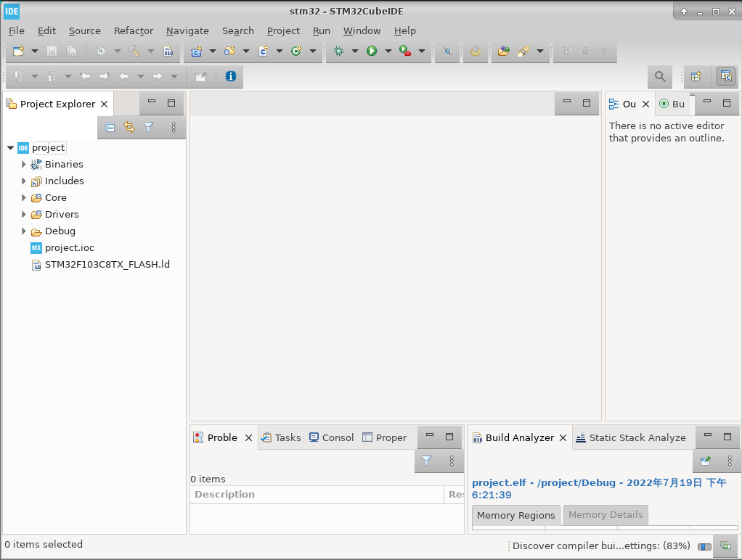The image size is (742, 560).
Task: Click the Problems view filter icon
Action: coord(426,461)
